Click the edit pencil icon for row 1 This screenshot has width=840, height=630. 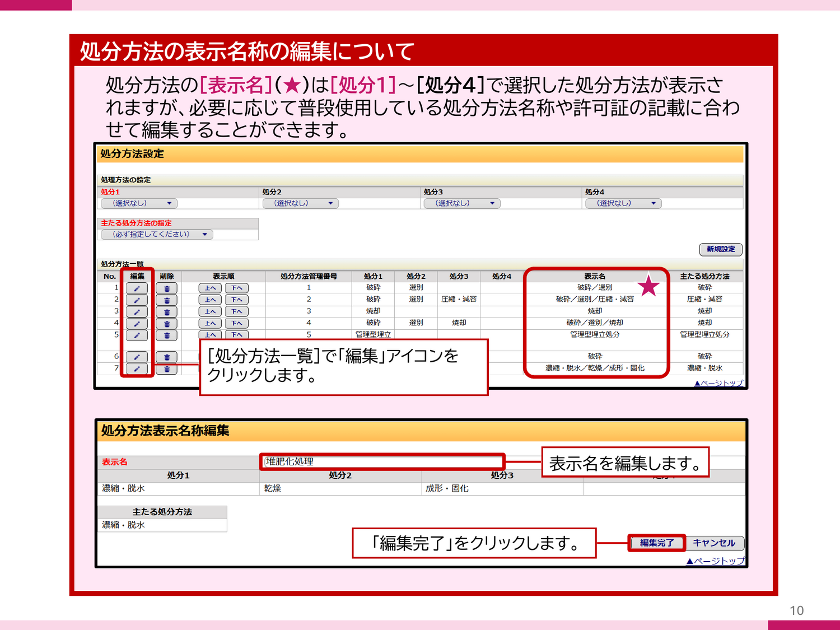tap(137, 288)
